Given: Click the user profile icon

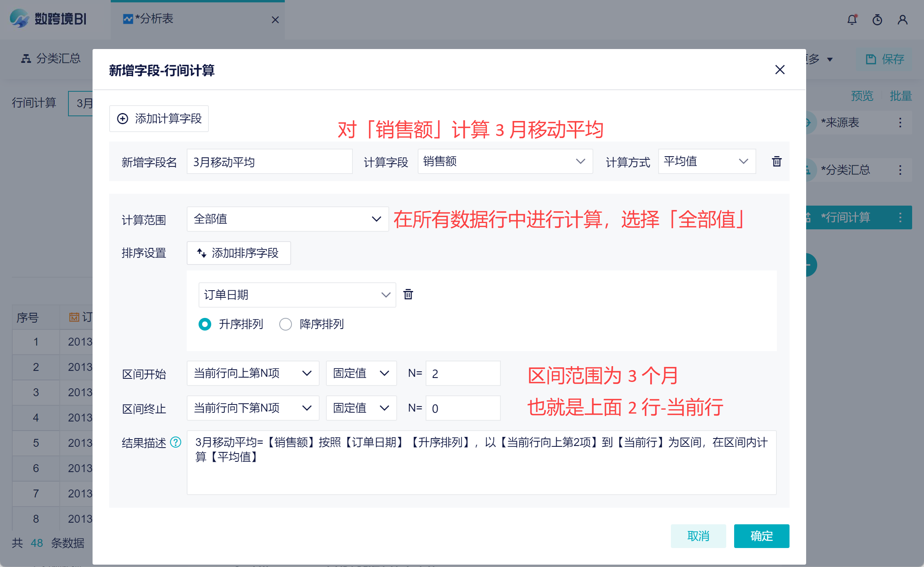Looking at the screenshot, I should (x=903, y=20).
